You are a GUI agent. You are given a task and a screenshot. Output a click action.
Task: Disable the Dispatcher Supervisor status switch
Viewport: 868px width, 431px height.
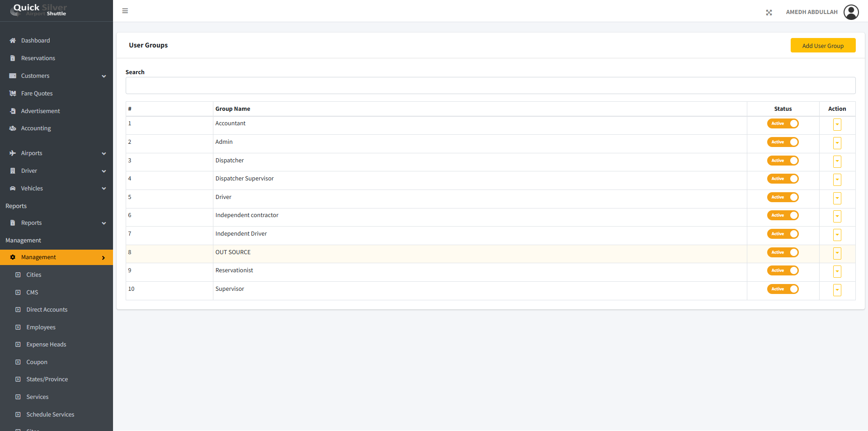[783, 179]
